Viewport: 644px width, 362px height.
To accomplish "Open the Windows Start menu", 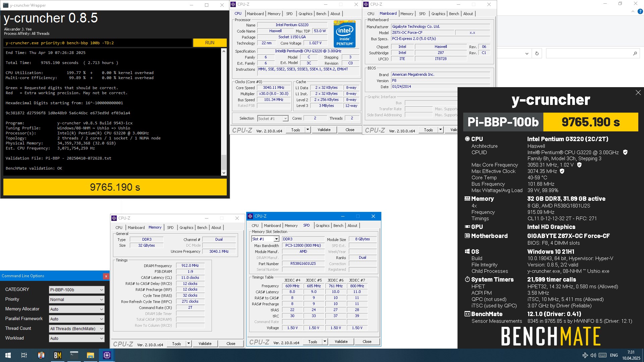I will [x=8, y=355].
